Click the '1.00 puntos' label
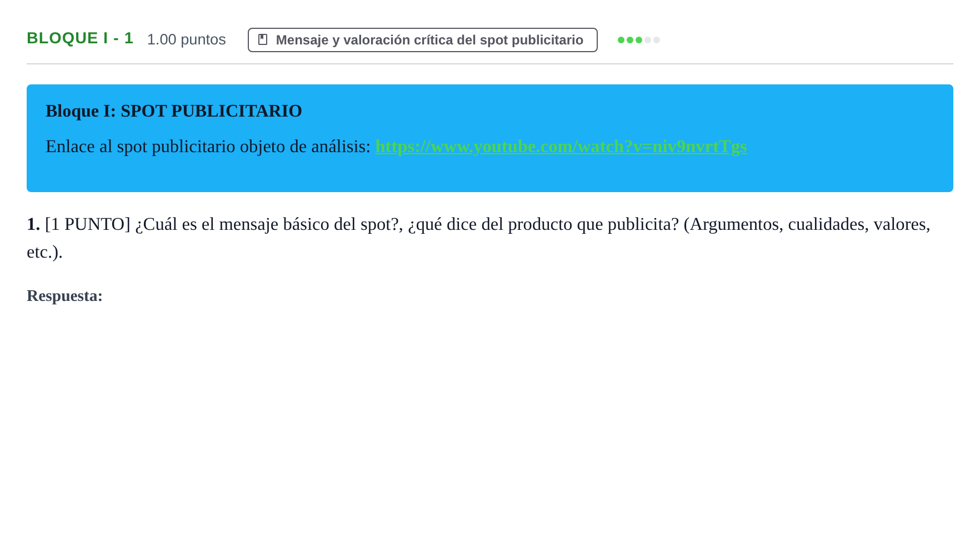Image resolution: width=980 pixels, height=553 pixels. tap(186, 39)
